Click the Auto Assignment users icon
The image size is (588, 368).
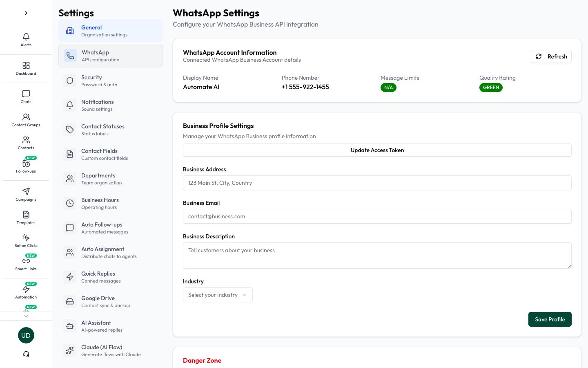(70, 252)
